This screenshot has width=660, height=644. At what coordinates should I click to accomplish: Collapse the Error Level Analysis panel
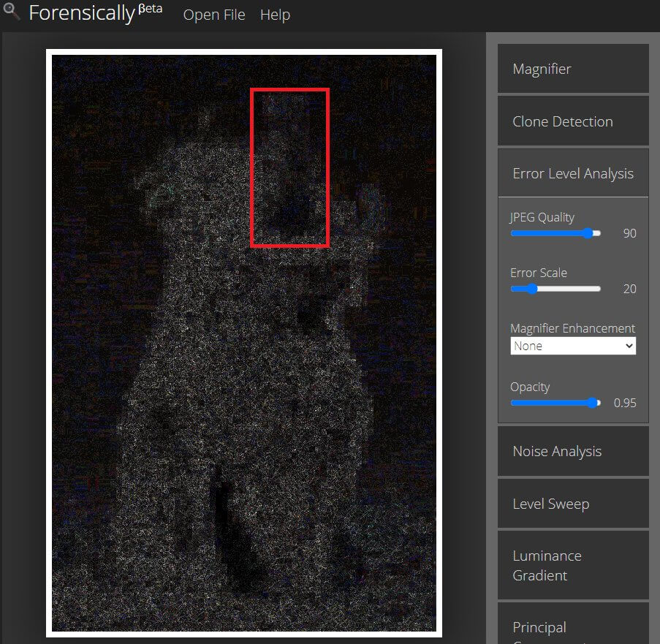tap(573, 173)
